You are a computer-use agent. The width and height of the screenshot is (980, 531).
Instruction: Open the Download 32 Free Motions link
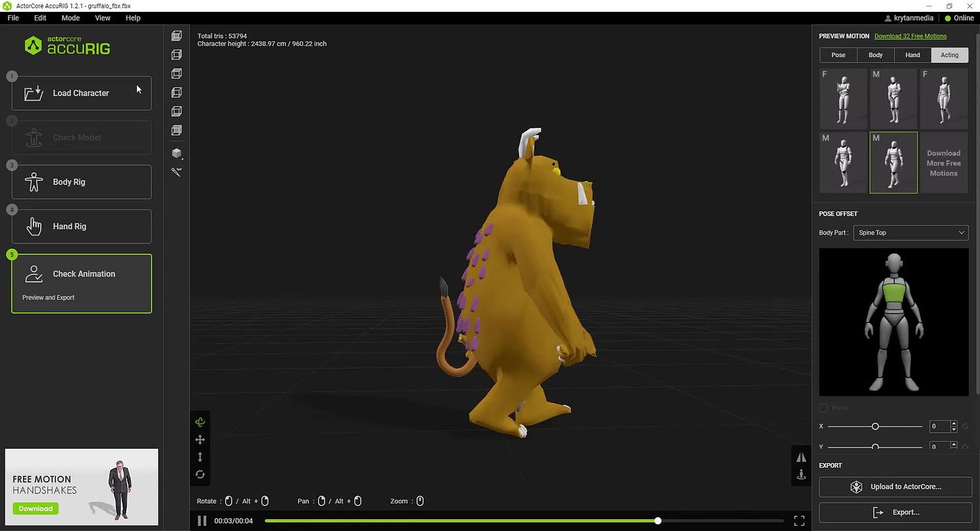coord(910,36)
